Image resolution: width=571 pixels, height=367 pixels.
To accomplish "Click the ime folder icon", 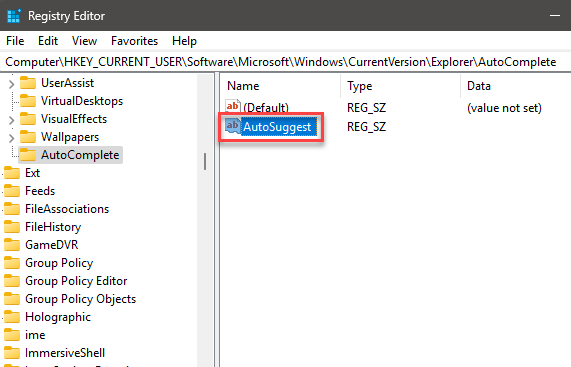I will coord(12,335).
